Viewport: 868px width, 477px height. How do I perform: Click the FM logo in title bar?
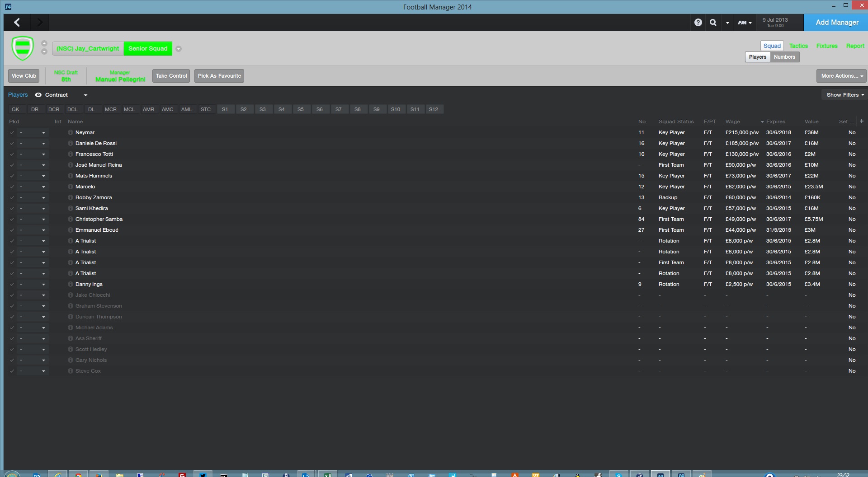[x=8, y=7]
